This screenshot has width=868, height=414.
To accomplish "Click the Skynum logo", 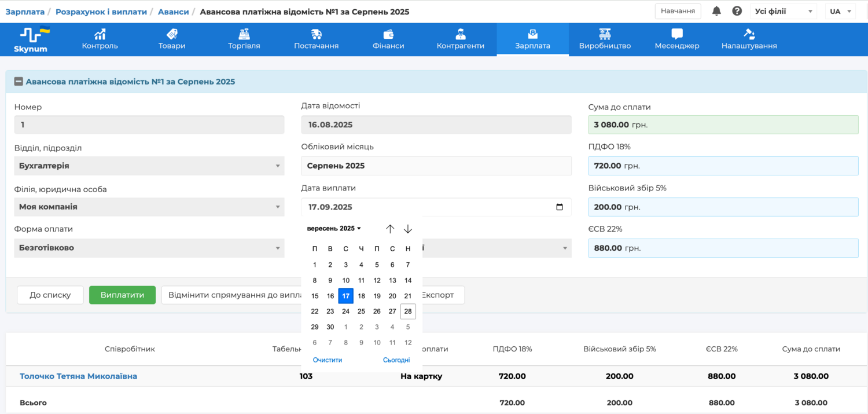I will pos(32,39).
